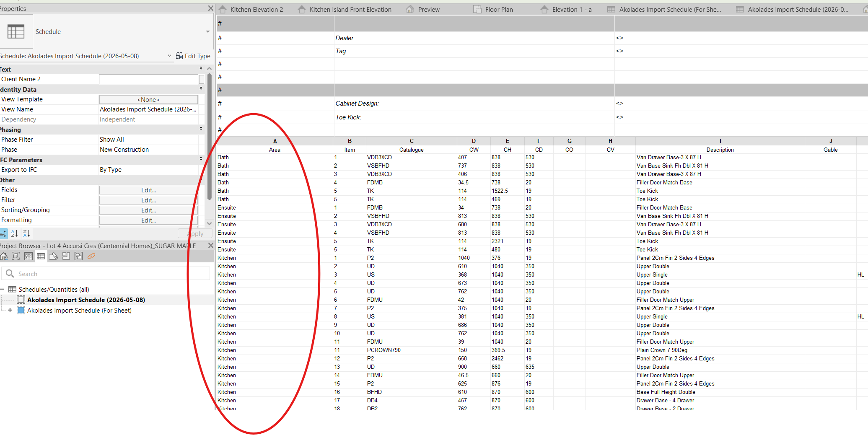Viewport: 868px width, 435px height.
Task: Click the Properties panel vertical scrollbar
Action: [210, 136]
